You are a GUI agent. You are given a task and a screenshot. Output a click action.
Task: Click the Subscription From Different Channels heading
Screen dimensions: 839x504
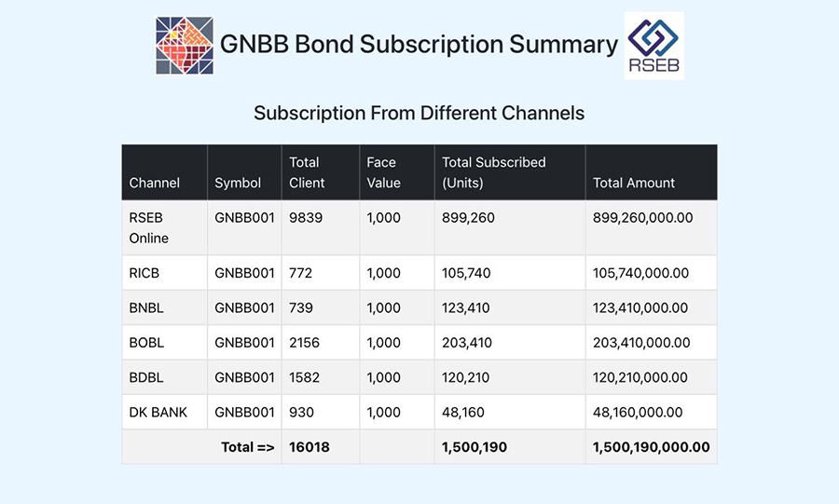point(419,114)
